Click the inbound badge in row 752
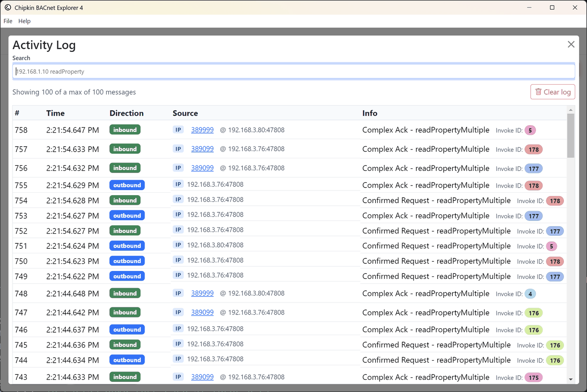The width and height of the screenshot is (587, 392). pyautogui.click(x=125, y=231)
